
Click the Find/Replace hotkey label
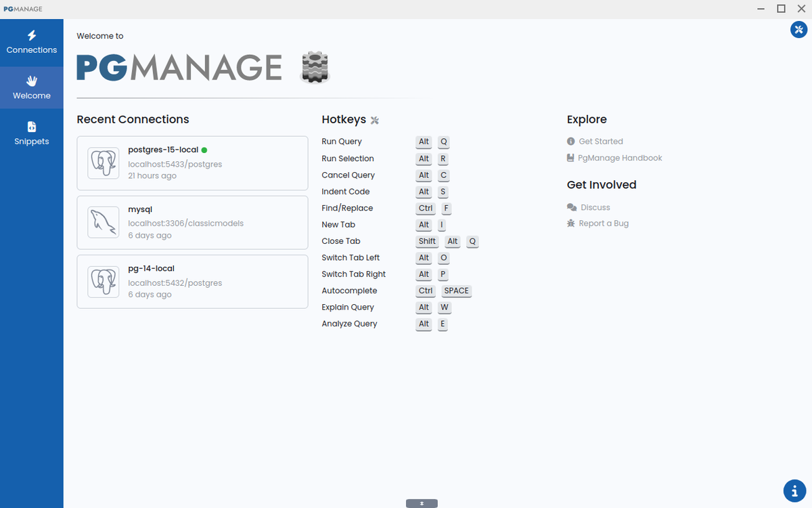click(347, 208)
